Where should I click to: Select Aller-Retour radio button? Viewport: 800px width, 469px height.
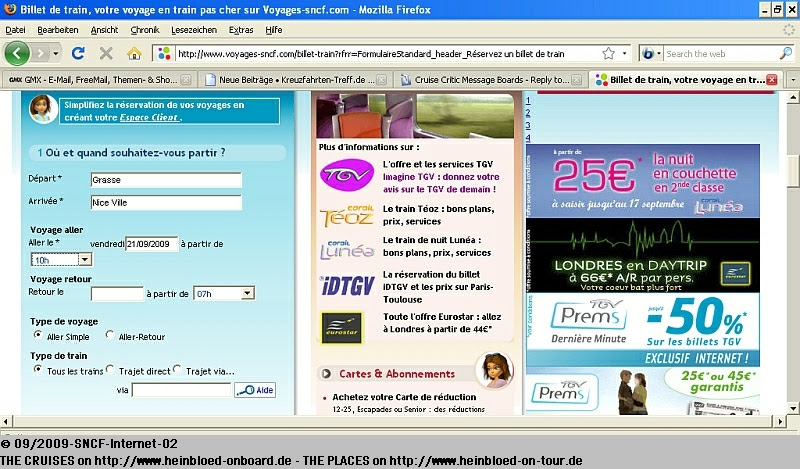click(x=110, y=335)
